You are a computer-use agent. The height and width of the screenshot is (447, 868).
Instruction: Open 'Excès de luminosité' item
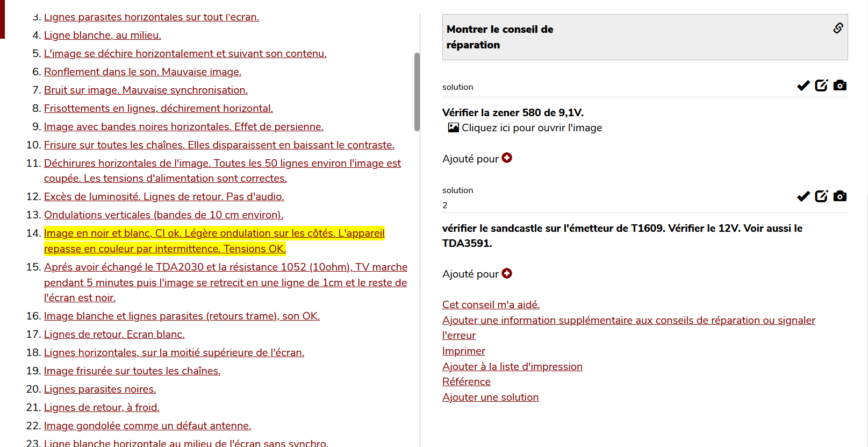[164, 196]
